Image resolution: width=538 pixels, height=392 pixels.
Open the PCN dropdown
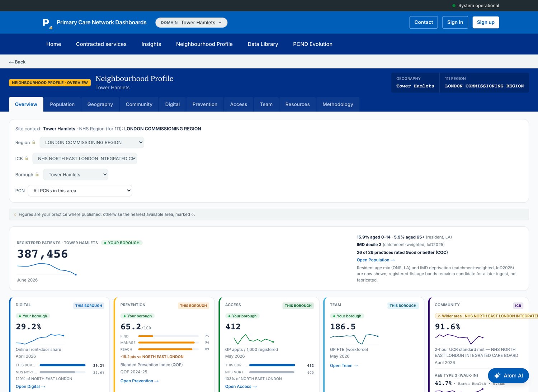[80, 191]
